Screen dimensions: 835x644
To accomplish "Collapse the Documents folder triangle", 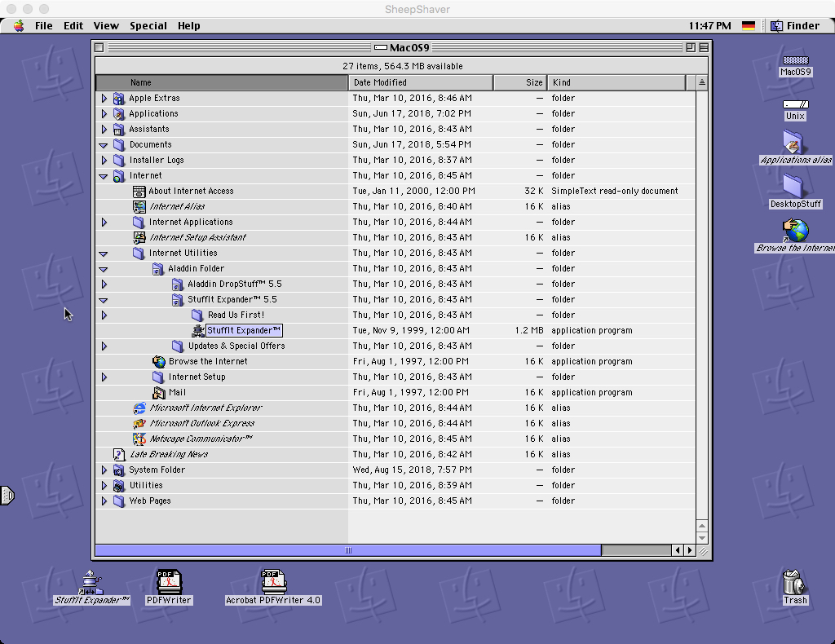I will click(x=104, y=145).
